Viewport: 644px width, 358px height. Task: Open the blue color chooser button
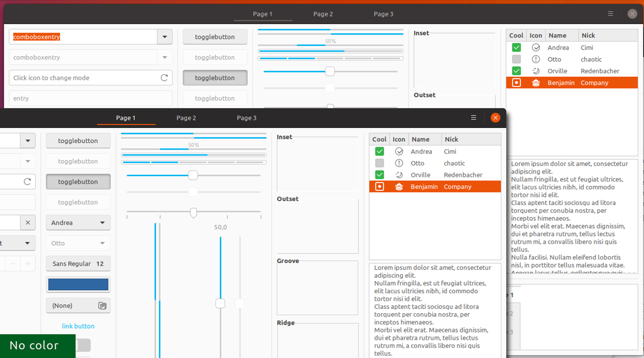78,284
